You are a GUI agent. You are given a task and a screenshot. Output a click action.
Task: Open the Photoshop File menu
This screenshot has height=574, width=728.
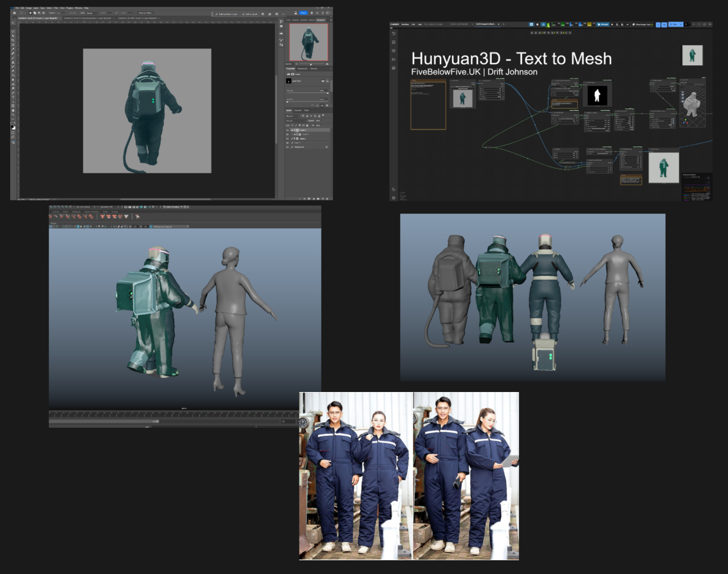tap(17, 8)
